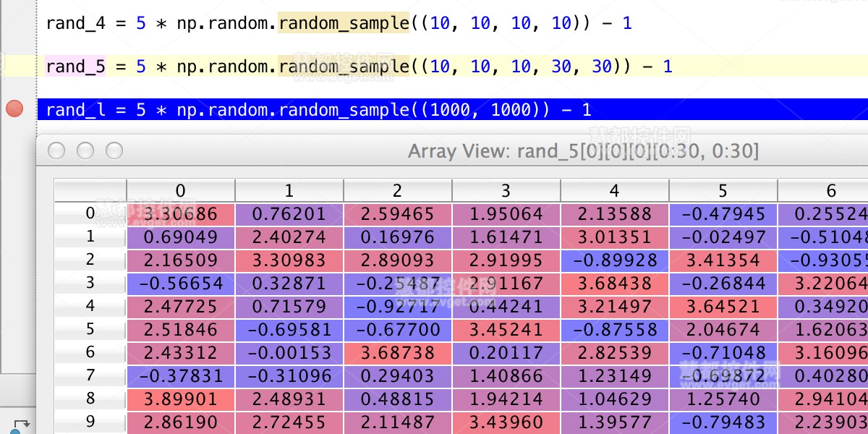Click the Array View window title bar
This screenshot has height=434, width=868.
click(x=452, y=151)
